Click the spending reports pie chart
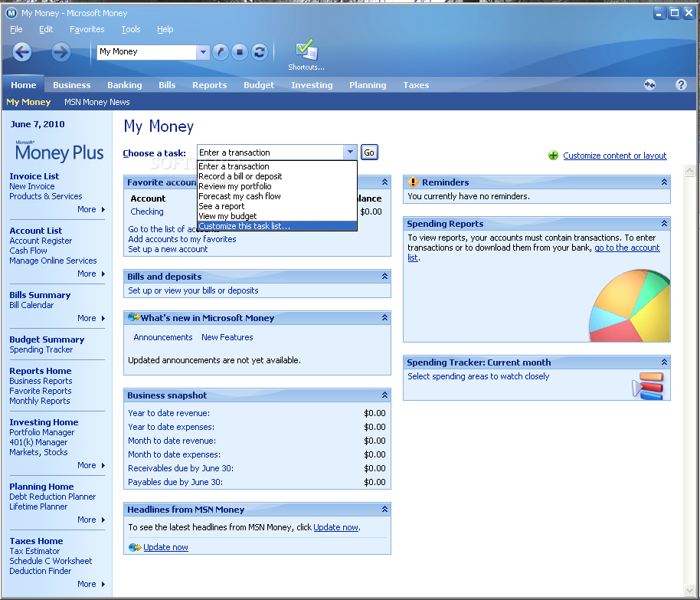The width and height of the screenshot is (700, 600). [630, 306]
